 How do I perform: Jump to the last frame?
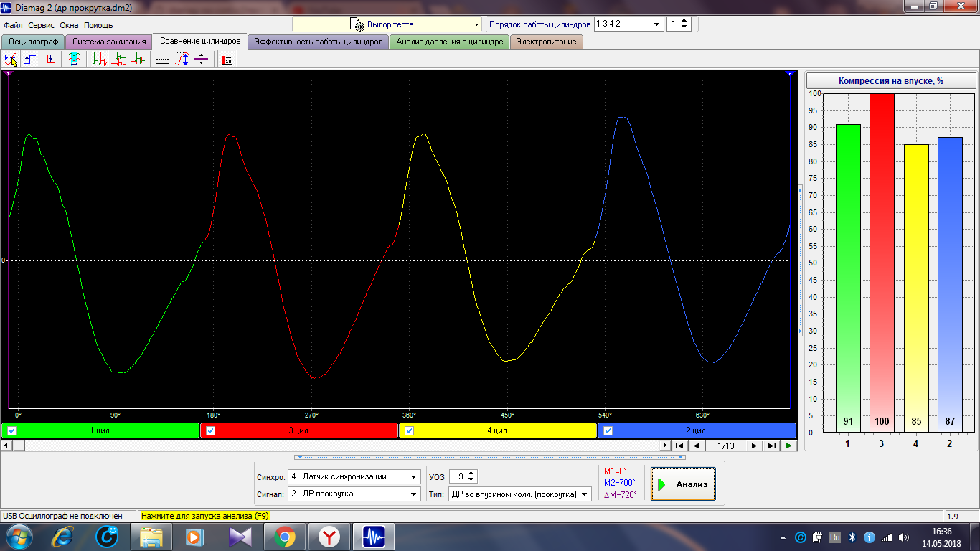pos(771,446)
